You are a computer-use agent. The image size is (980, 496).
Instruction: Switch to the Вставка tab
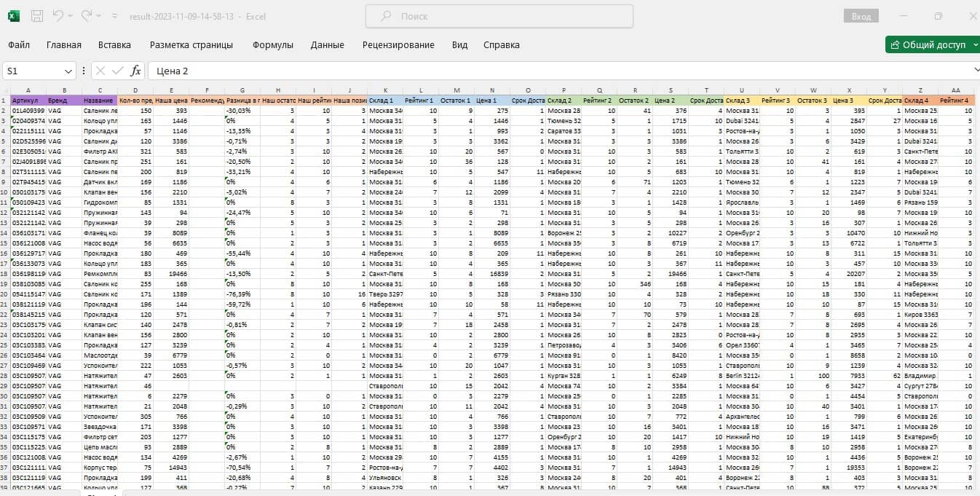pyautogui.click(x=115, y=44)
